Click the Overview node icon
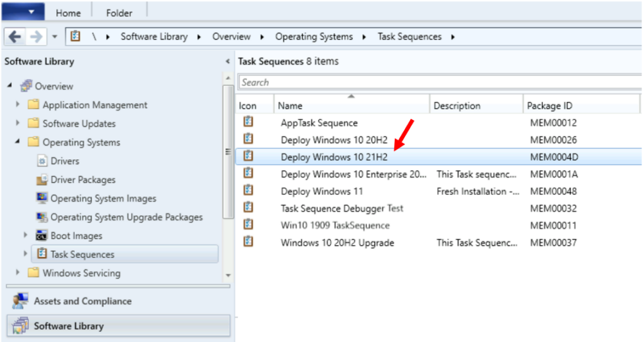 [26, 85]
